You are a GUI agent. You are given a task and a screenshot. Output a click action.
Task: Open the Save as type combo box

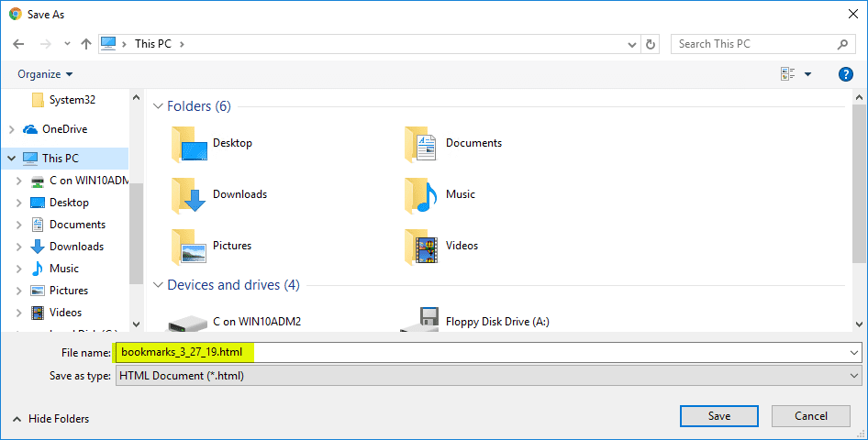pyautogui.click(x=488, y=376)
